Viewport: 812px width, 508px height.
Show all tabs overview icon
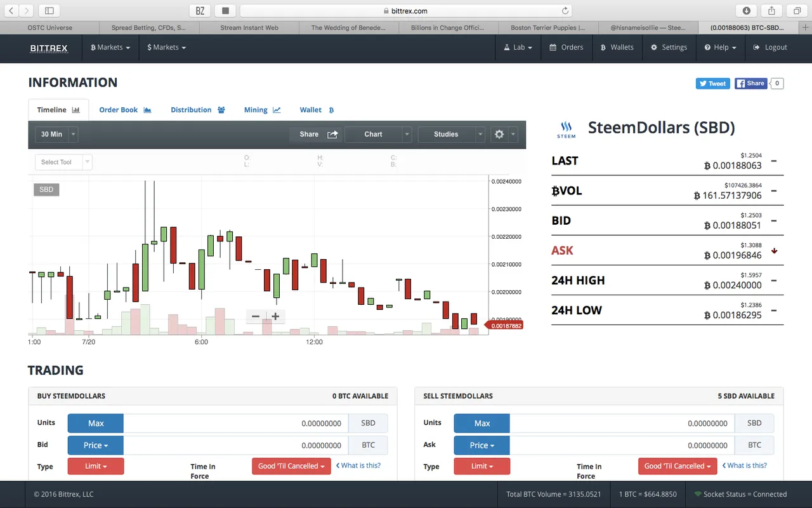coord(797,11)
